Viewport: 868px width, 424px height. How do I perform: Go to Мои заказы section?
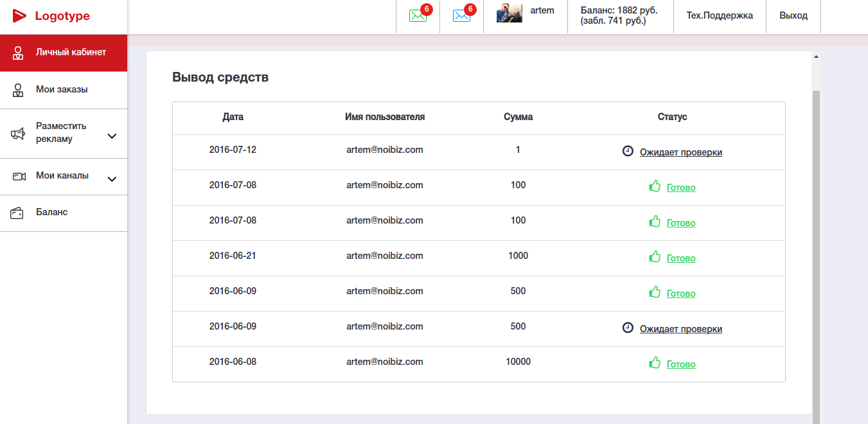click(64, 90)
